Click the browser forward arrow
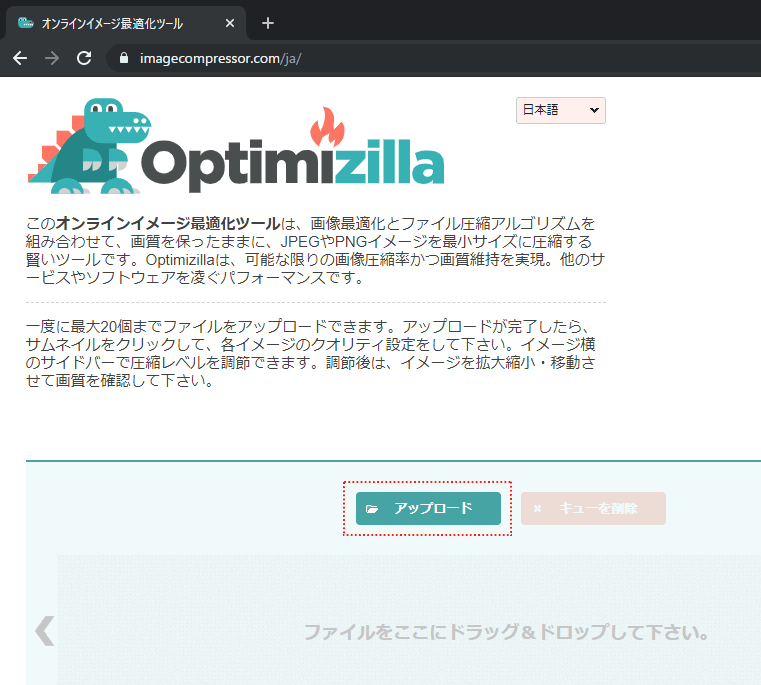Image resolution: width=761 pixels, height=685 pixels. (x=52, y=58)
